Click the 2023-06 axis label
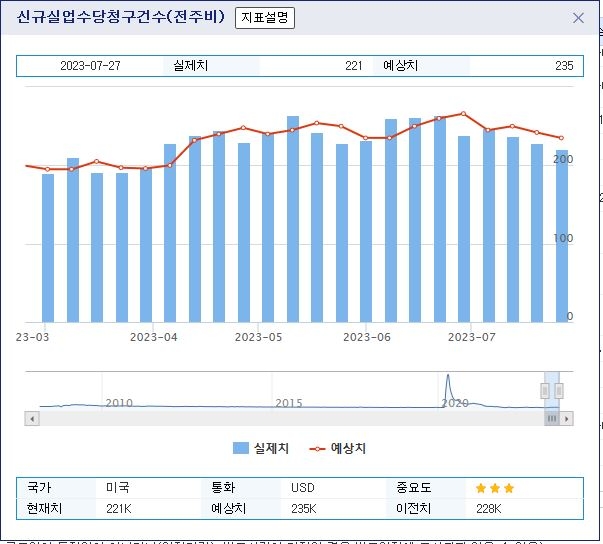Screen dimensions: 603x544 coord(367,337)
